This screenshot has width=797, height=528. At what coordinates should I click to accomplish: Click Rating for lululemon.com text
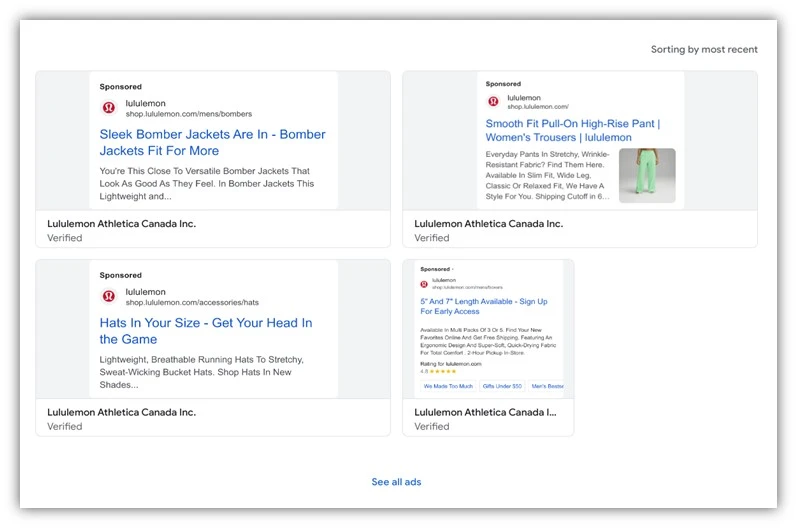point(451,364)
